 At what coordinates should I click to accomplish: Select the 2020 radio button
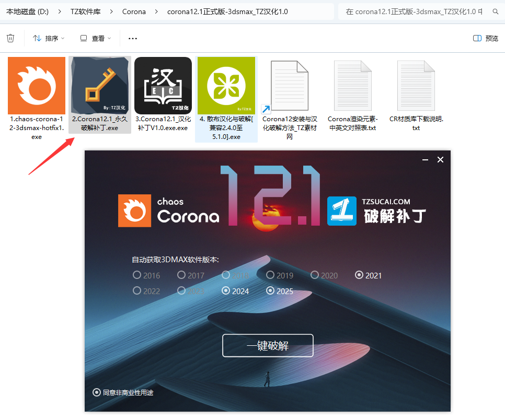coord(315,275)
